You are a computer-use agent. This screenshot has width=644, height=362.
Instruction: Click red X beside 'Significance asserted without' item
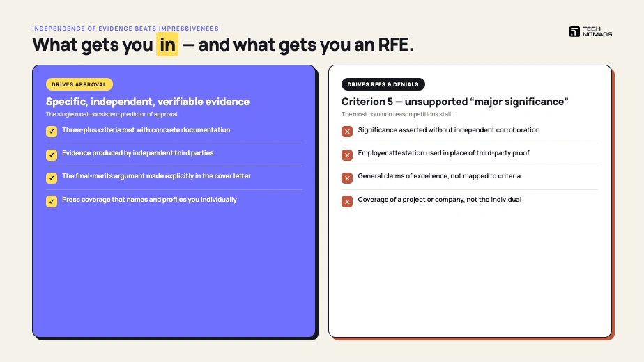(x=347, y=132)
